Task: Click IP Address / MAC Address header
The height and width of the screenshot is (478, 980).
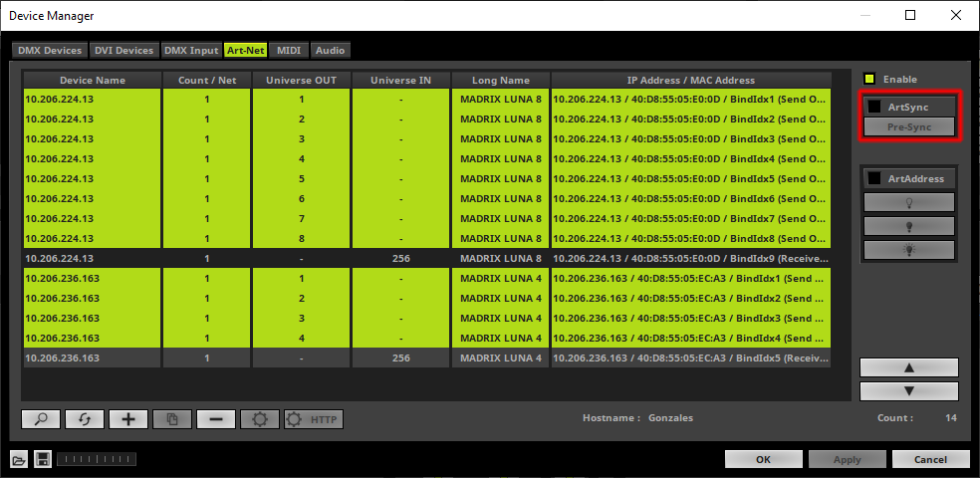Action: pos(691,80)
